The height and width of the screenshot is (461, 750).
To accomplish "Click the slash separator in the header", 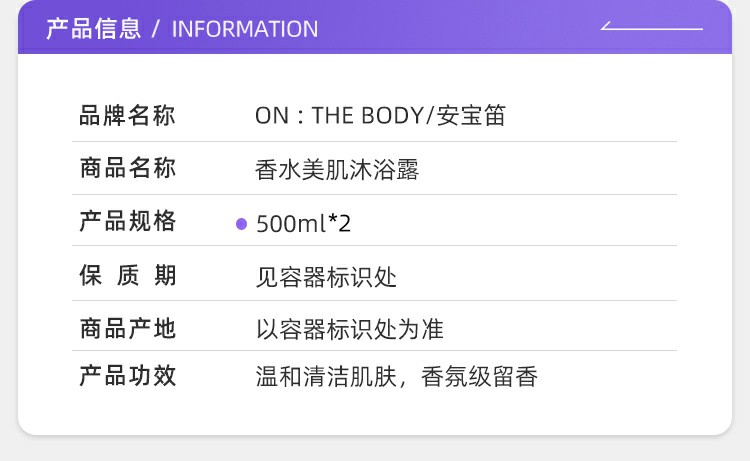I will [x=156, y=29].
